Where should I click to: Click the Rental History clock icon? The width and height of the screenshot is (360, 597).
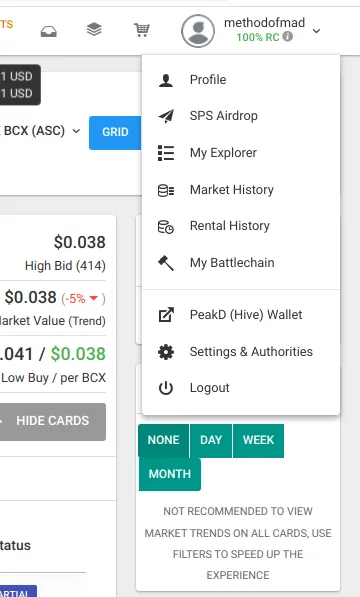(x=166, y=227)
